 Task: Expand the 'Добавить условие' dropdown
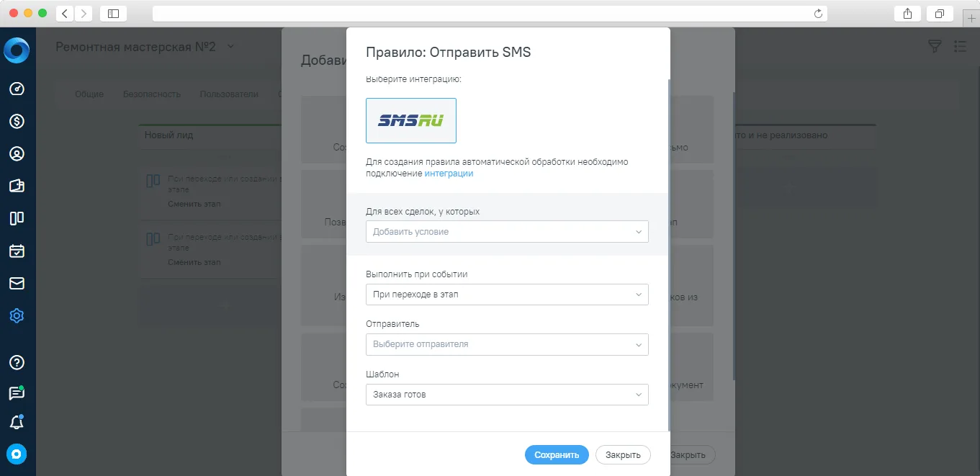507,232
